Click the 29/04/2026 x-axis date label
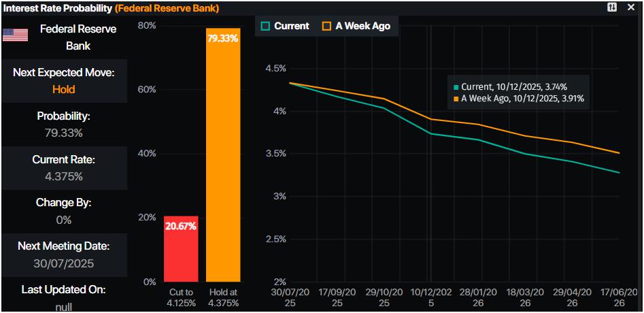The height and width of the screenshot is (313, 644). pos(572,297)
